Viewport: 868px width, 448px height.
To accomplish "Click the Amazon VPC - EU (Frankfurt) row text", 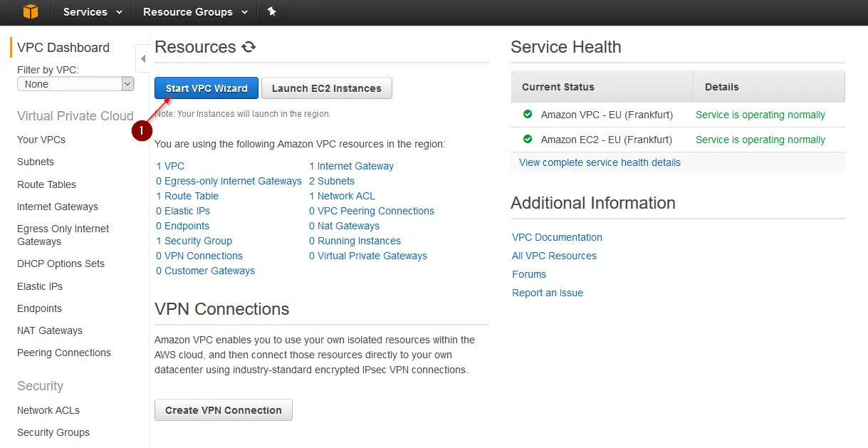I will [x=607, y=115].
